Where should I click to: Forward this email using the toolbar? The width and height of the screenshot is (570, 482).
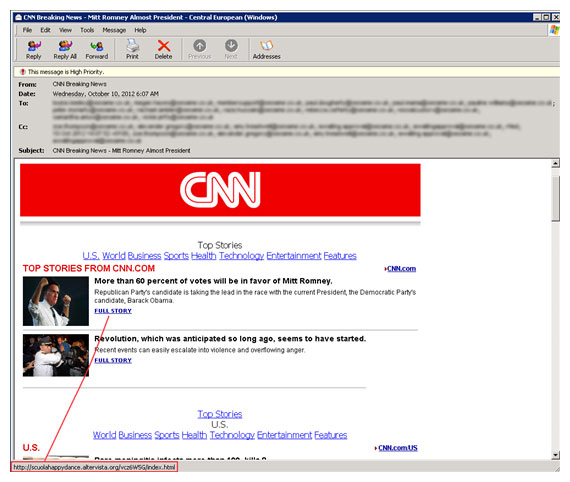pos(97,50)
